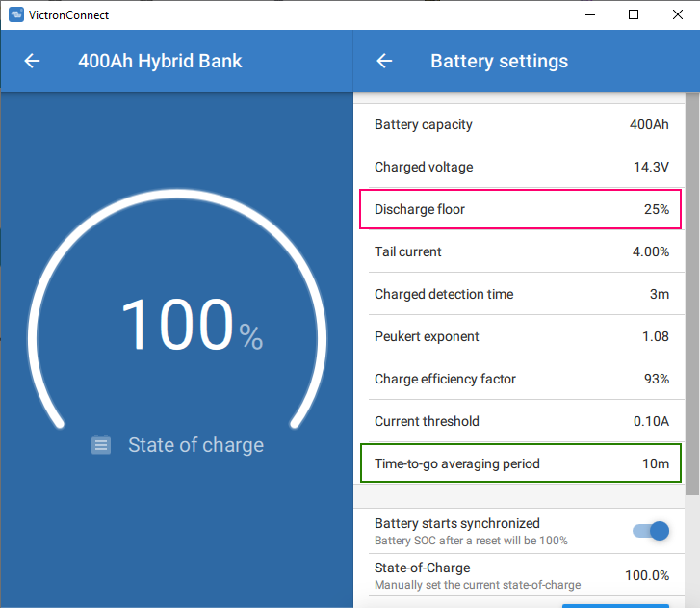Open Time-to-go averaging period setting
The image size is (700, 608).
point(521,463)
